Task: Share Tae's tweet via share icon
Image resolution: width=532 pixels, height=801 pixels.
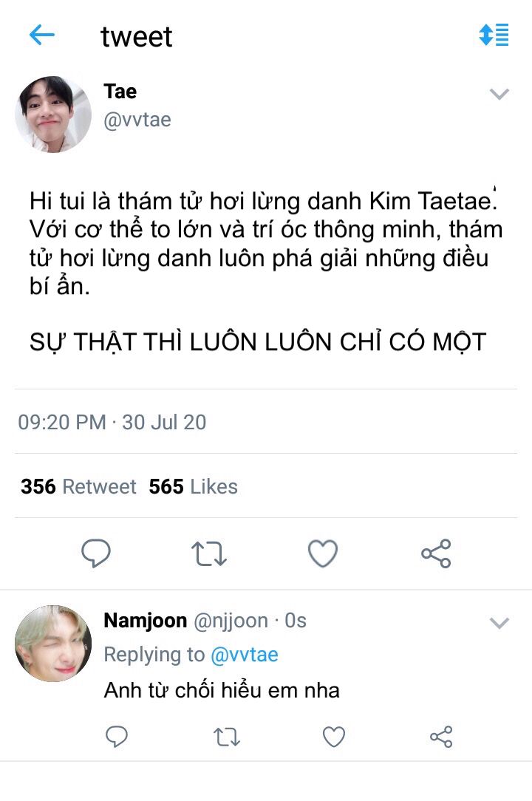Action: (436, 553)
